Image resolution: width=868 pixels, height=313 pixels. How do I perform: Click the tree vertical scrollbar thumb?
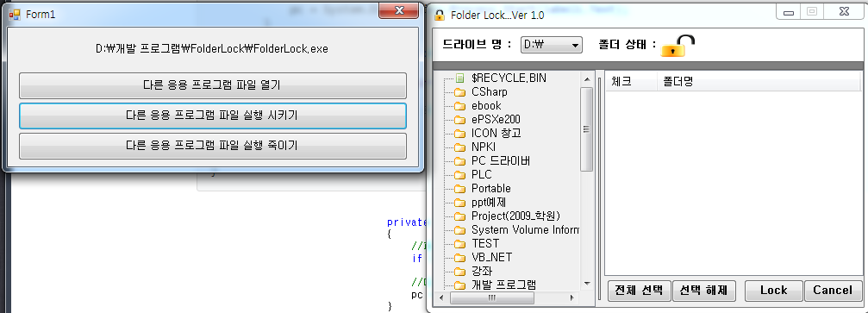[587, 128]
